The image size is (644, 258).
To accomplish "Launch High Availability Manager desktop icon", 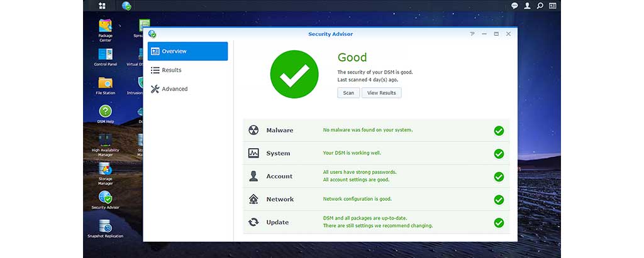I will point(105,145).
